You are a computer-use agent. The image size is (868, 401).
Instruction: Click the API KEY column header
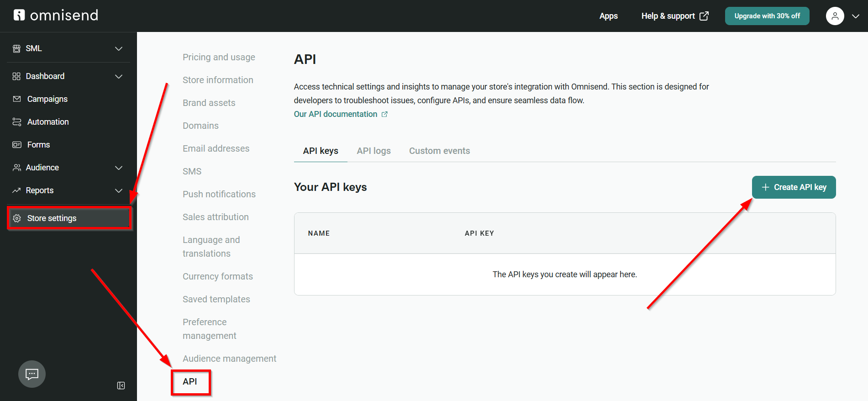click(x=479, y=233)
